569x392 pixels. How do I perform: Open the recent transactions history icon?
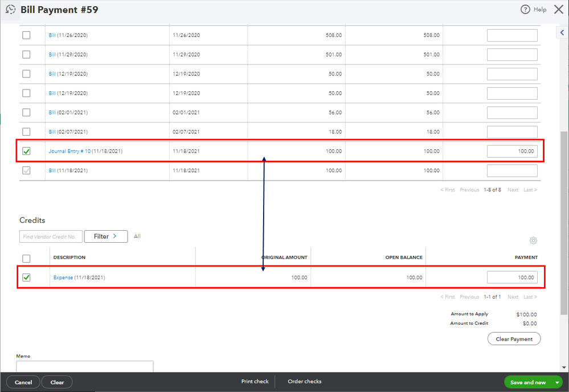click(x=10, y=10)
